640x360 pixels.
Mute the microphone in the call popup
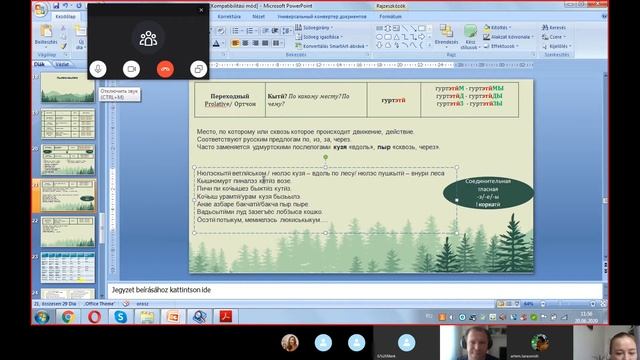coord(98,69)
